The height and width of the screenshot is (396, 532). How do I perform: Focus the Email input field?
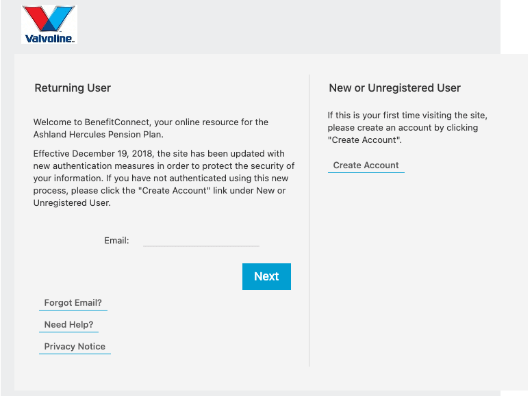(x=201, y=240)
